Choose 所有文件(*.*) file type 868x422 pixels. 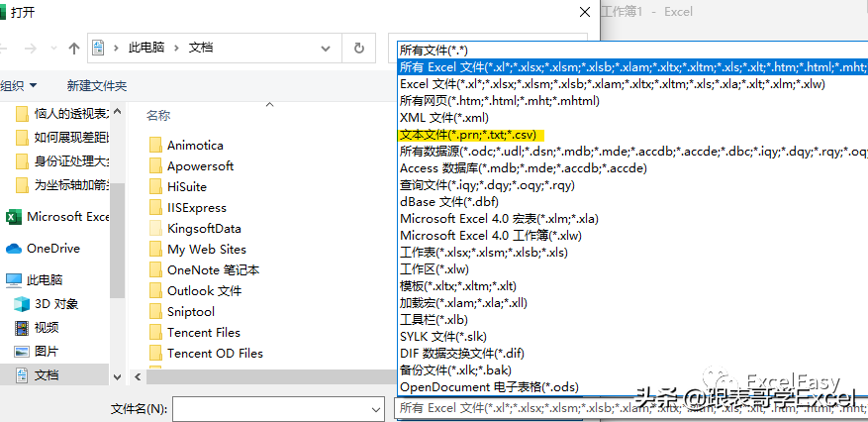(632, 51)
